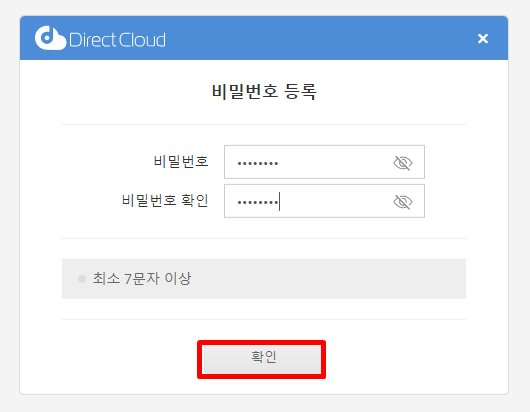Click the DirectCloud cloud logo icon

(50, 38)
